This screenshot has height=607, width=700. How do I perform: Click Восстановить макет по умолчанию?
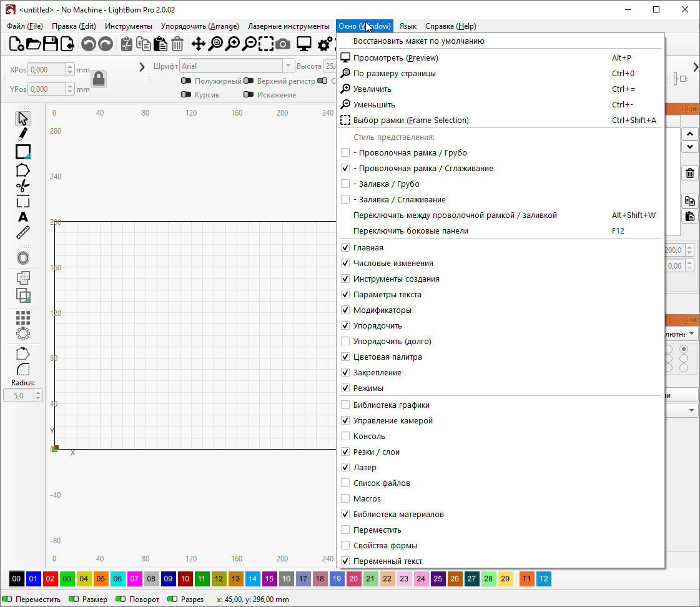point(418,41)
